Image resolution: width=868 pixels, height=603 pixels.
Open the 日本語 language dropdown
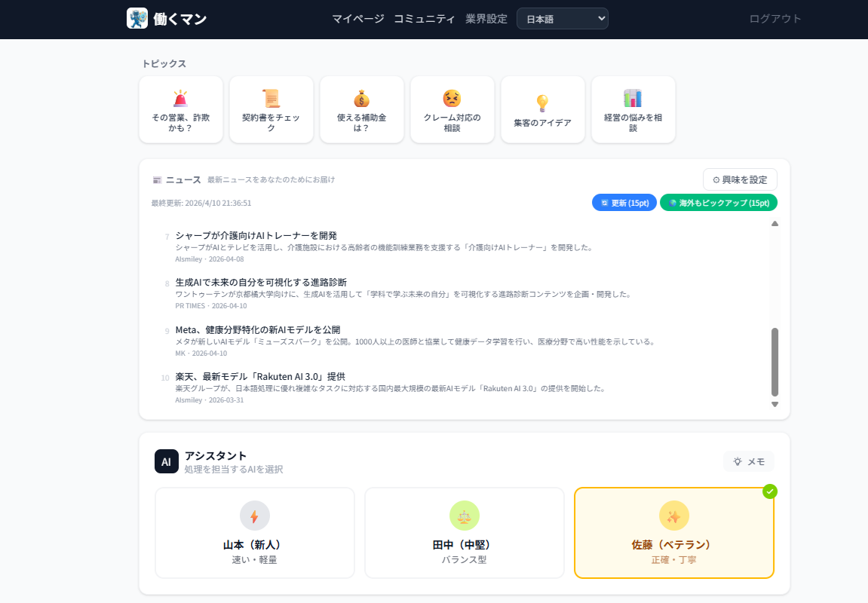tap(562, 19)
